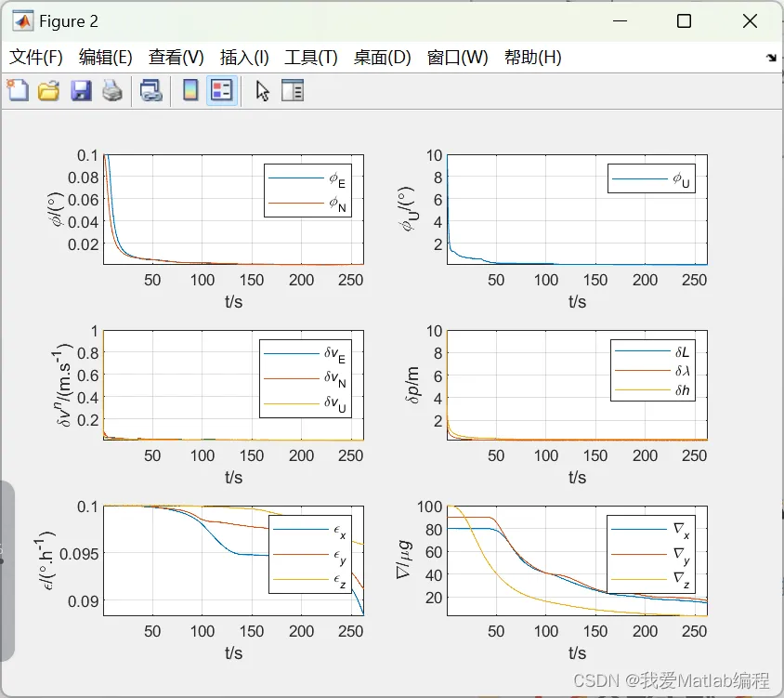The width and height of the screenshot is (784, 698).
Task: Click the εx legend entry
Action: tap(309, 531)
